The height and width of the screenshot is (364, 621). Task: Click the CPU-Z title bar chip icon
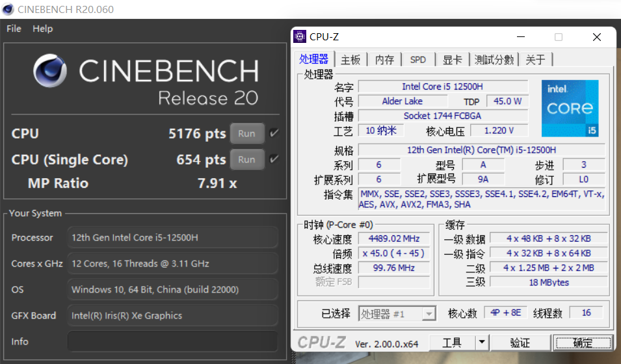(x=300, y=37)
